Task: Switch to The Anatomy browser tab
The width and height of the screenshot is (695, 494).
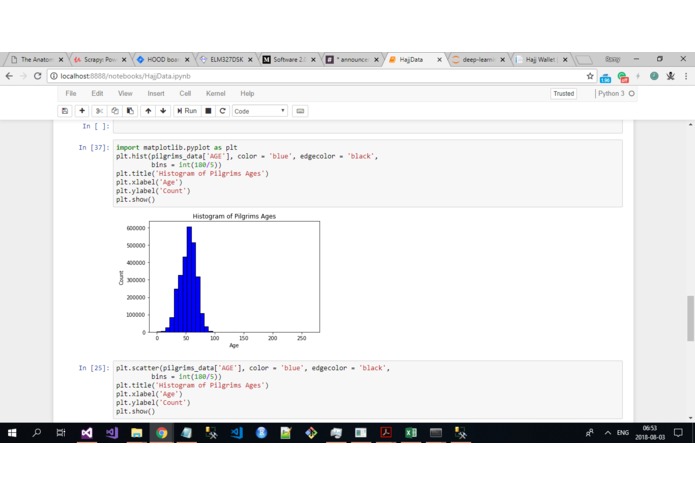Action: [x=35, y=59]
